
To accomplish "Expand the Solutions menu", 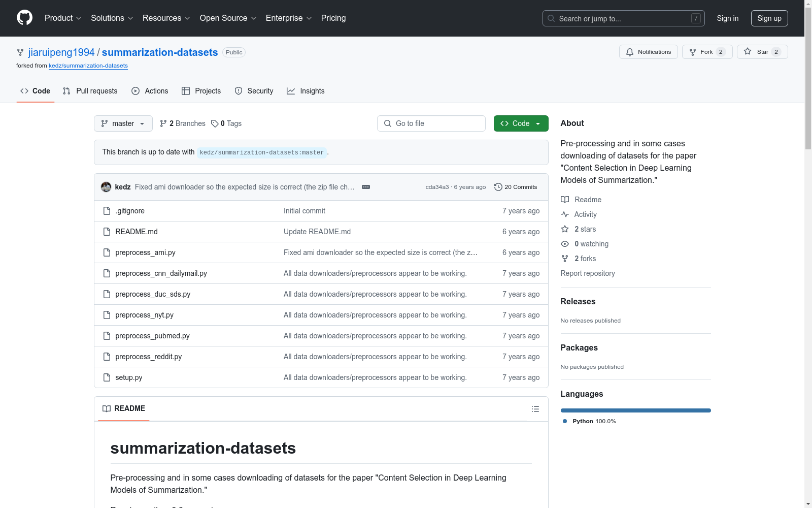I will coord(112,18).
